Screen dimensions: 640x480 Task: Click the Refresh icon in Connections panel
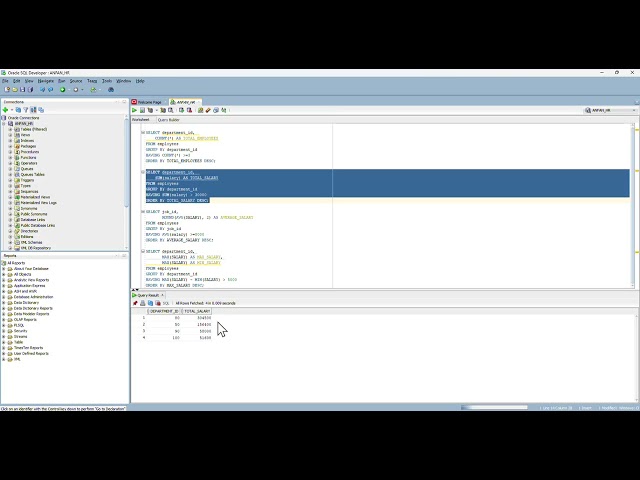click(18, 110)
